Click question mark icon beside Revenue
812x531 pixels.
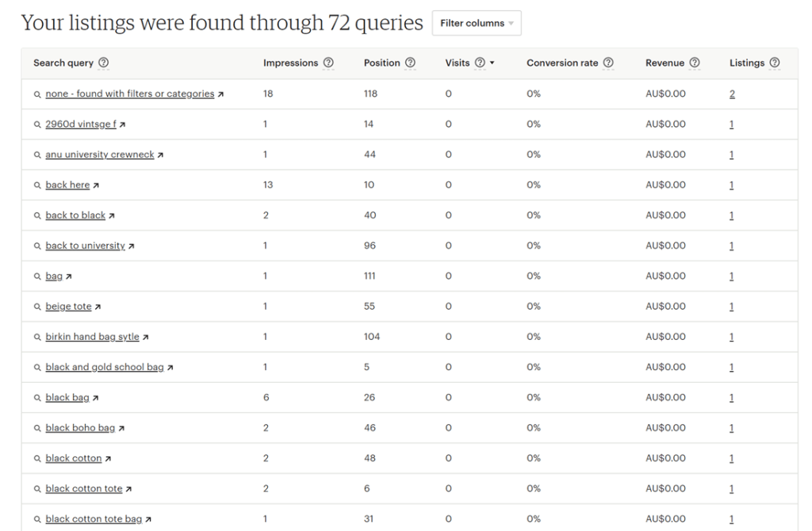695,63
